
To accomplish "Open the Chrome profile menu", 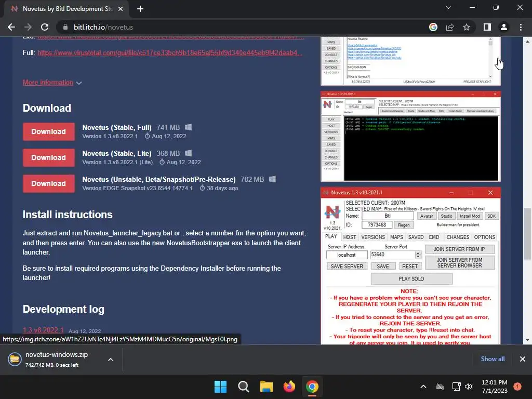I will click(x=504, y=27).
